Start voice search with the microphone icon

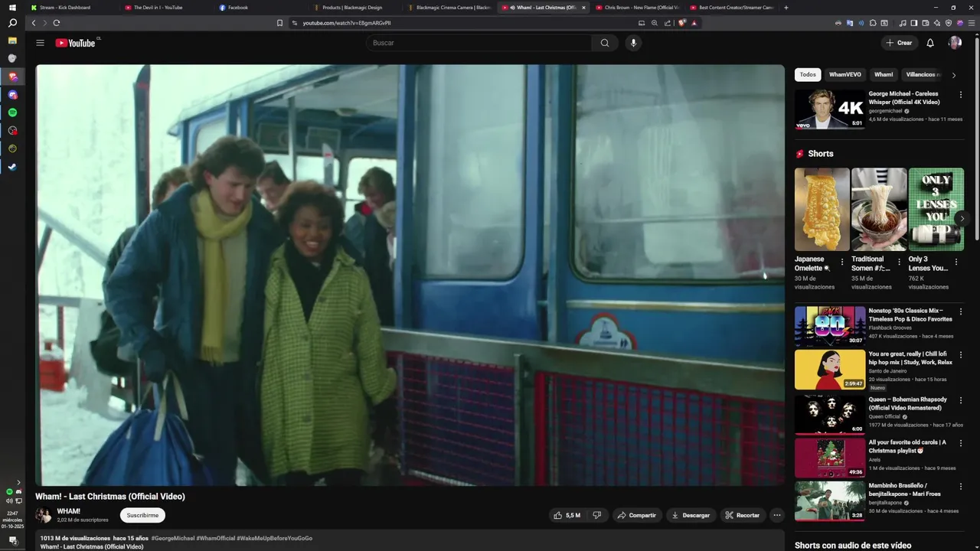tap(633, 43)
